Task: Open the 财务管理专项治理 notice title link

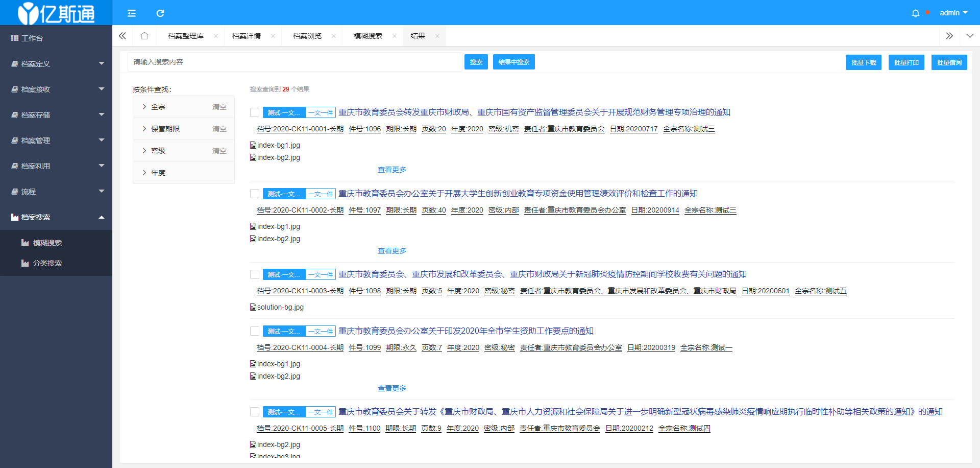Action: coord(534,112)
